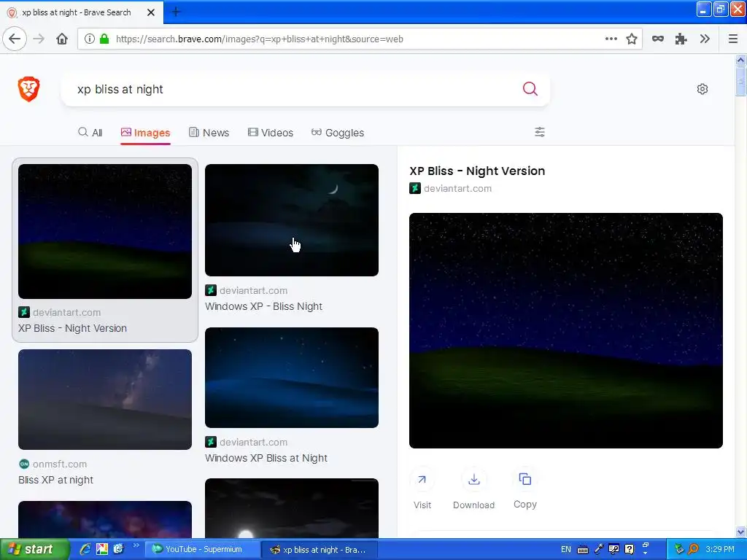
Task: Open page actions three-dot menu
Action: pos(611,39)
